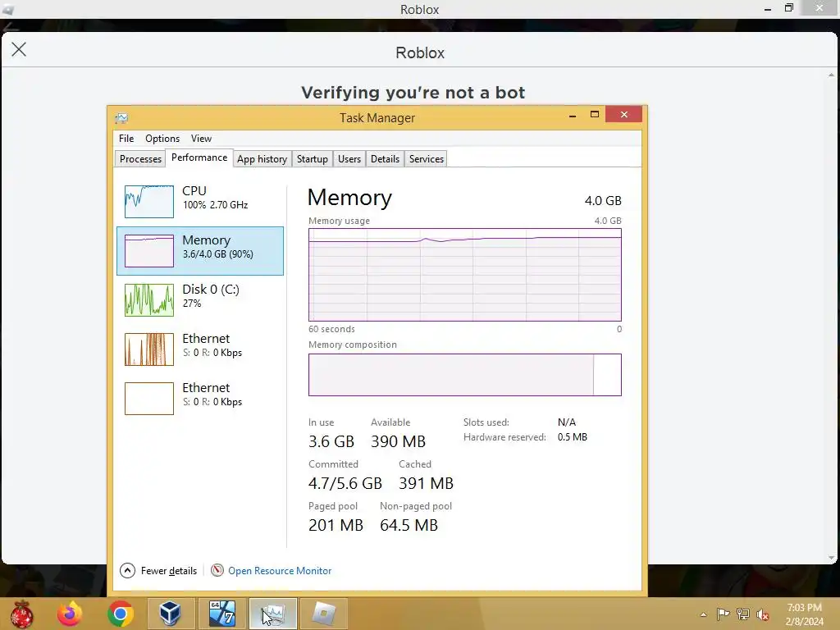Open the View menu in Task Manager
Viewport: 840px width, 630px height.
(202, 138)
